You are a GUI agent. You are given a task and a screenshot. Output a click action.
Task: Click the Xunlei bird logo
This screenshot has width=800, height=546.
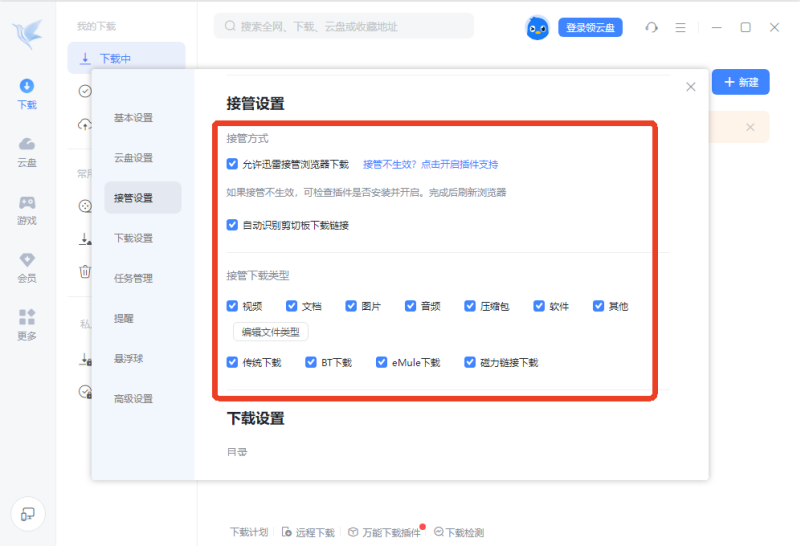pyautogui.click(x=28, y=34)
